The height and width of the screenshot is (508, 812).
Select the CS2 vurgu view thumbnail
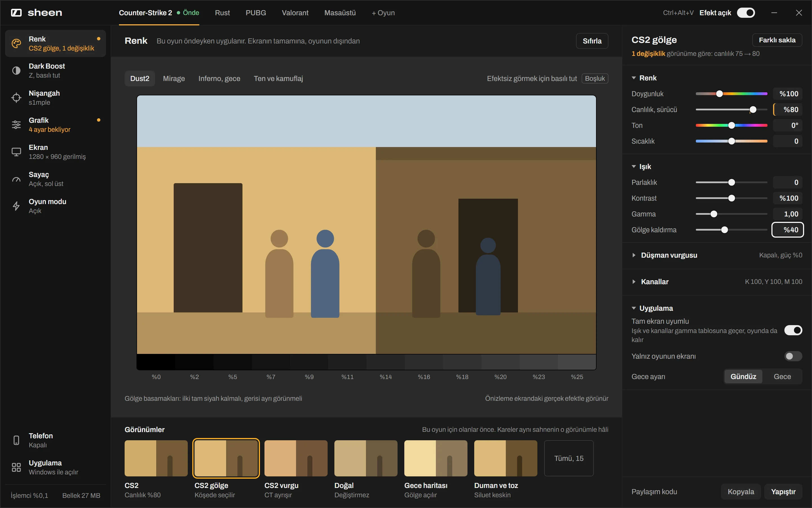[x=296, y=458]
